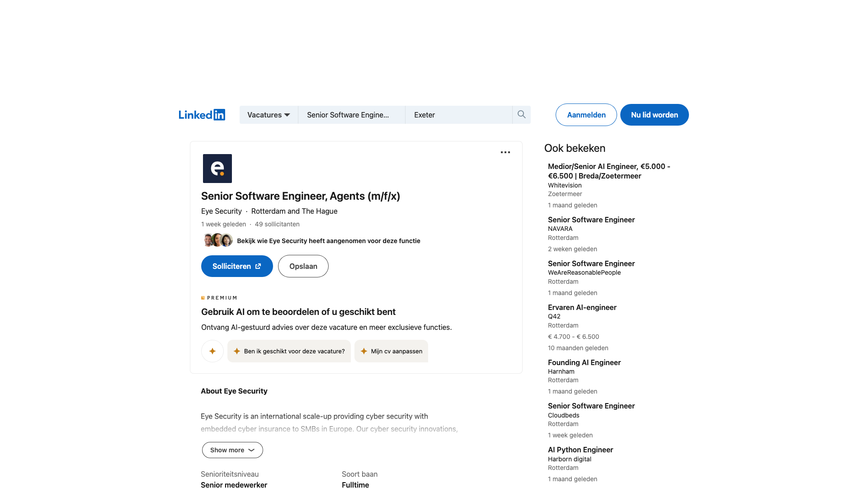Click the 'Ook bekeken' heading

[x=575, y=148]
